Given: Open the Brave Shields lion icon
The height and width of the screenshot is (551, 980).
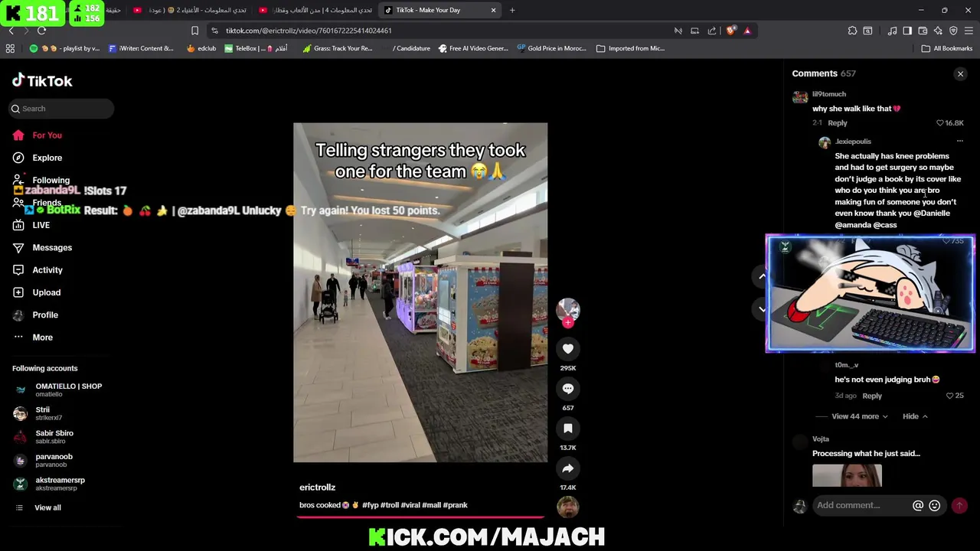Looking at the screenshot, I should click(730, 31).
